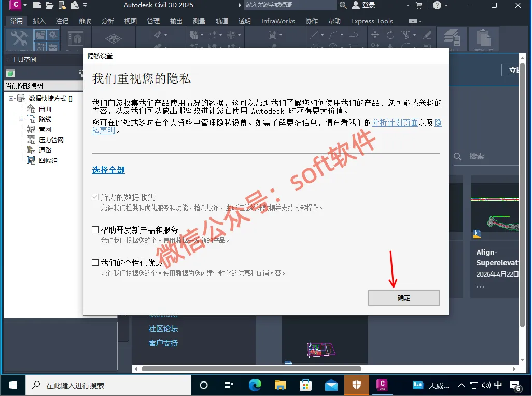Select 道路 in the Toolspace tree

(x=45, y=150)
